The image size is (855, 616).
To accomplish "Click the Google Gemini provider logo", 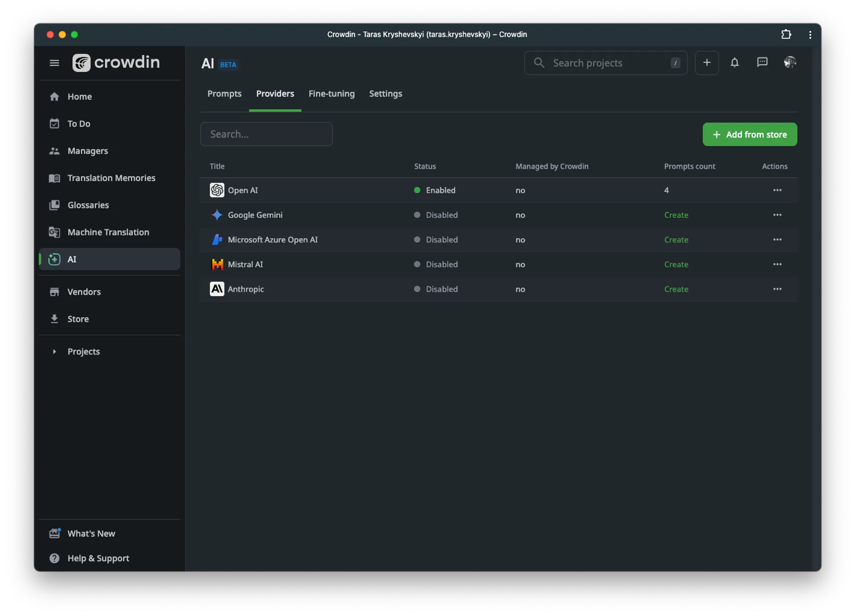I will coord(217,215).
